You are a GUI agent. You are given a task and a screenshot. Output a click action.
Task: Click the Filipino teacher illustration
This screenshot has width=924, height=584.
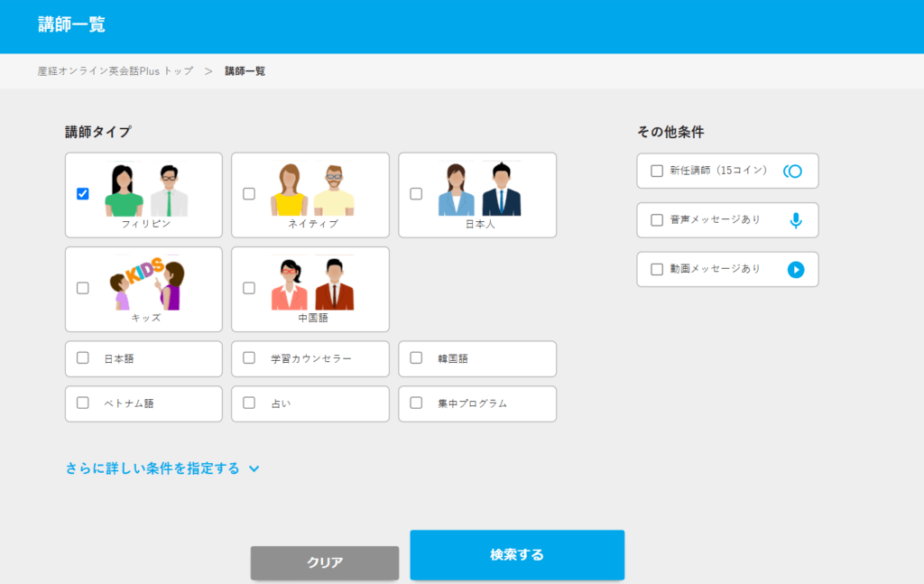tap(146, 191)
